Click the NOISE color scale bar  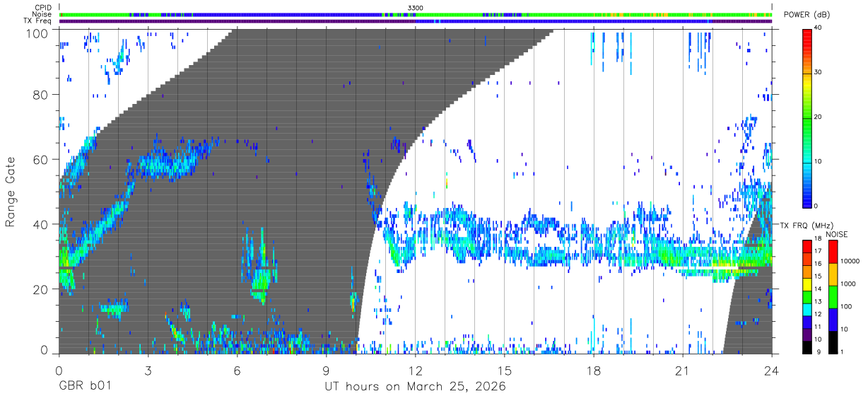[x=832, y=296]
